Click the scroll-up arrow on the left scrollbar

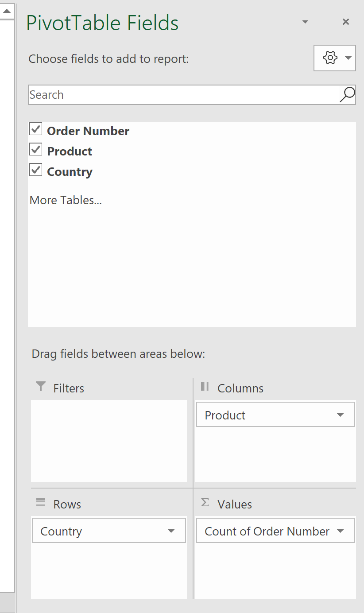coord(6,12)
